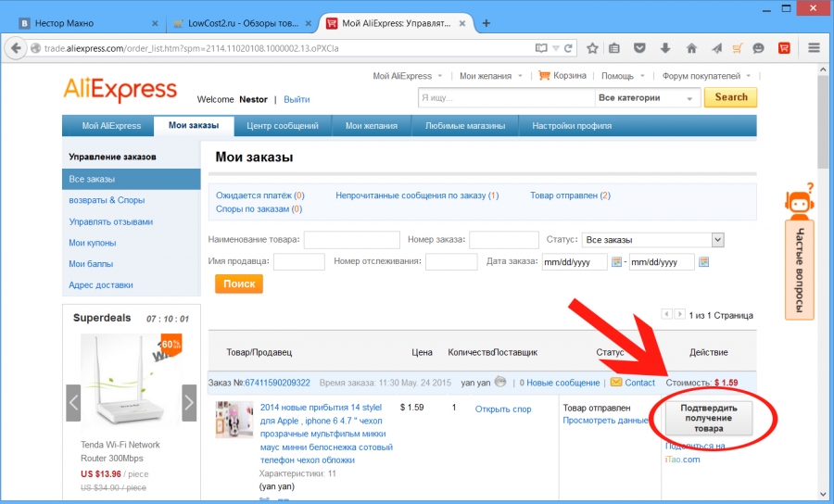Screen dimensions: 834x504
Task: Click order number 67411590209322 link
Action: click(277, 383)
